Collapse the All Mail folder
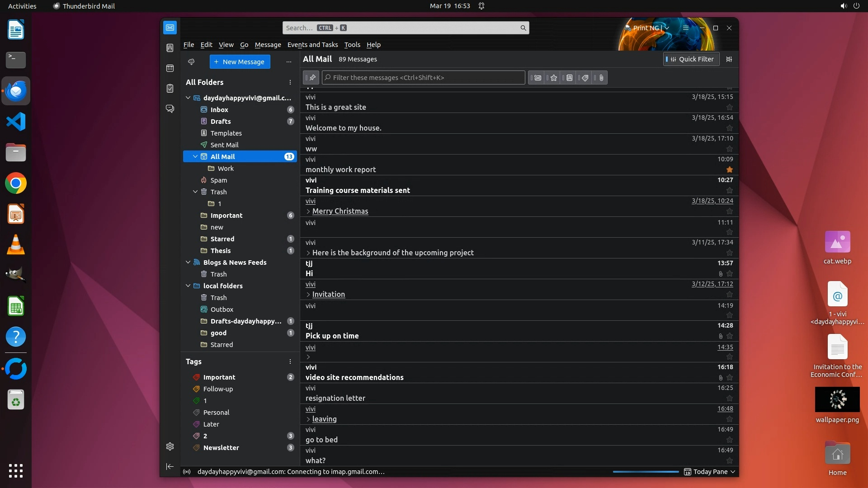The image size is (868, 488). click(x=195, y=157)
